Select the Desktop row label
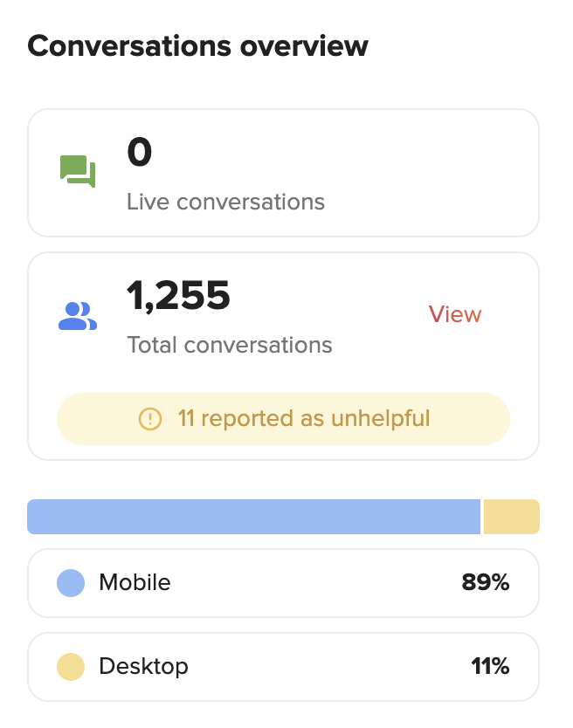 click(143, 667)
